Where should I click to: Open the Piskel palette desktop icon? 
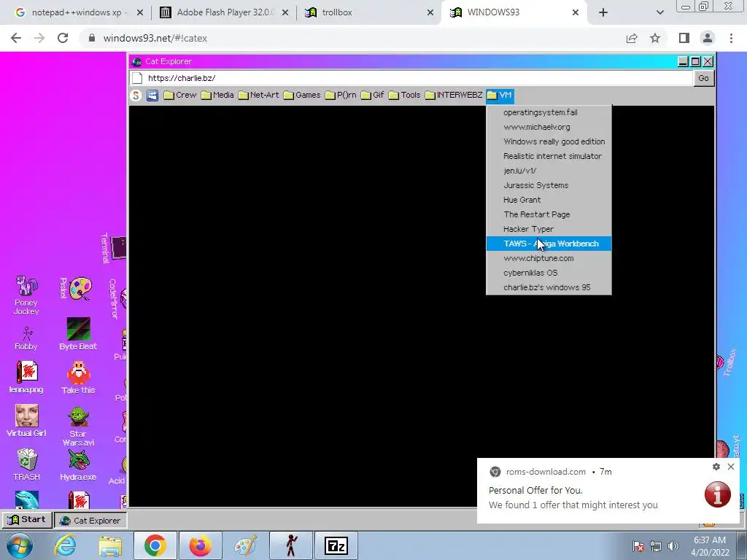[80, 289]
